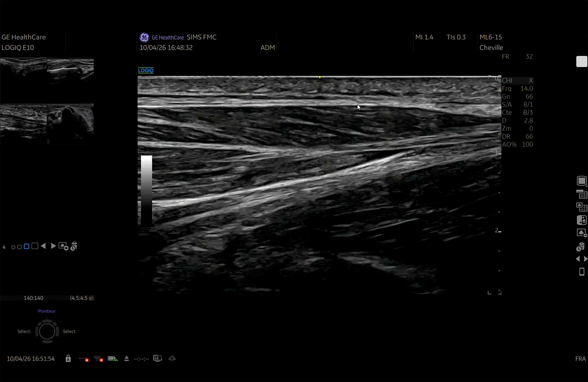
Task: Click the LOGIQ link above the image
Action: 146,70
